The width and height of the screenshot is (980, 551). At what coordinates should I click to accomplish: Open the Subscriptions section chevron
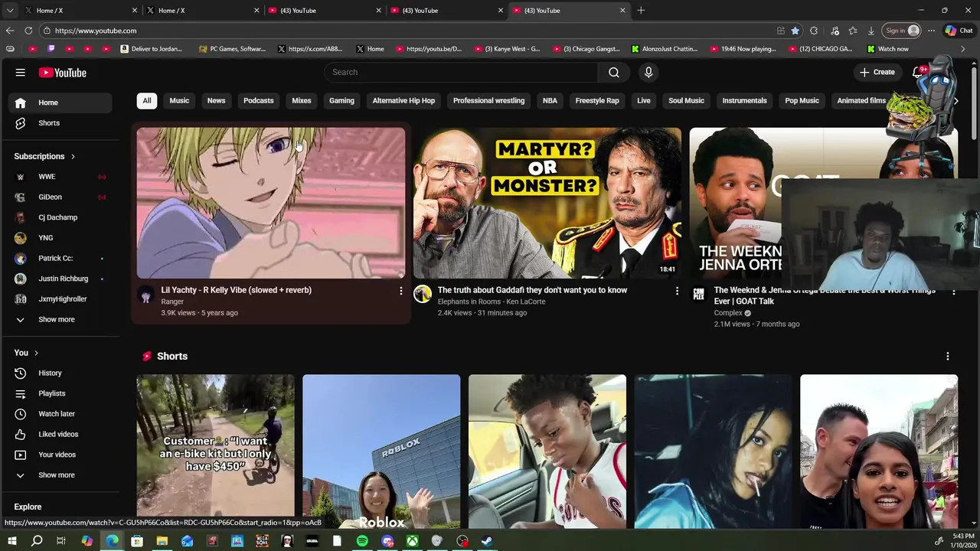73,156
